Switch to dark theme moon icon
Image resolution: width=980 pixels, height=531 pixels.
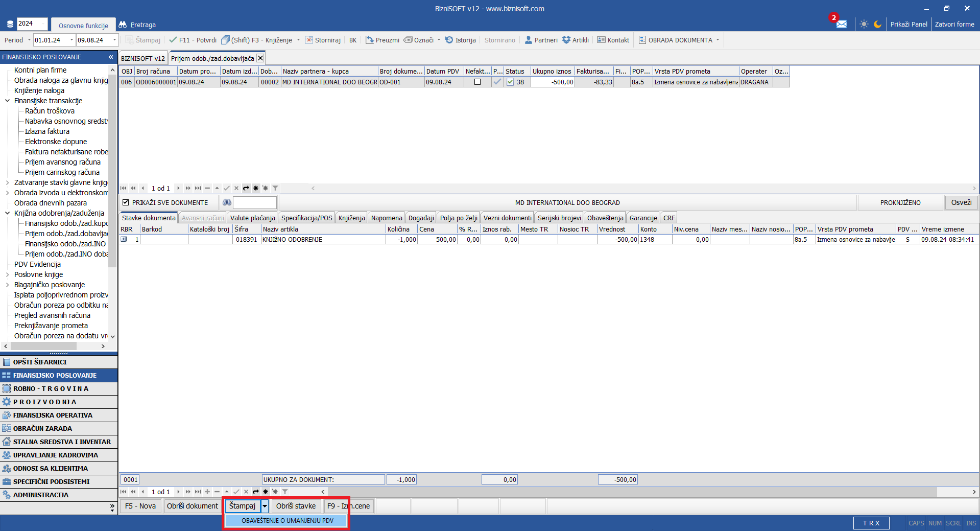tap(877, 24)
